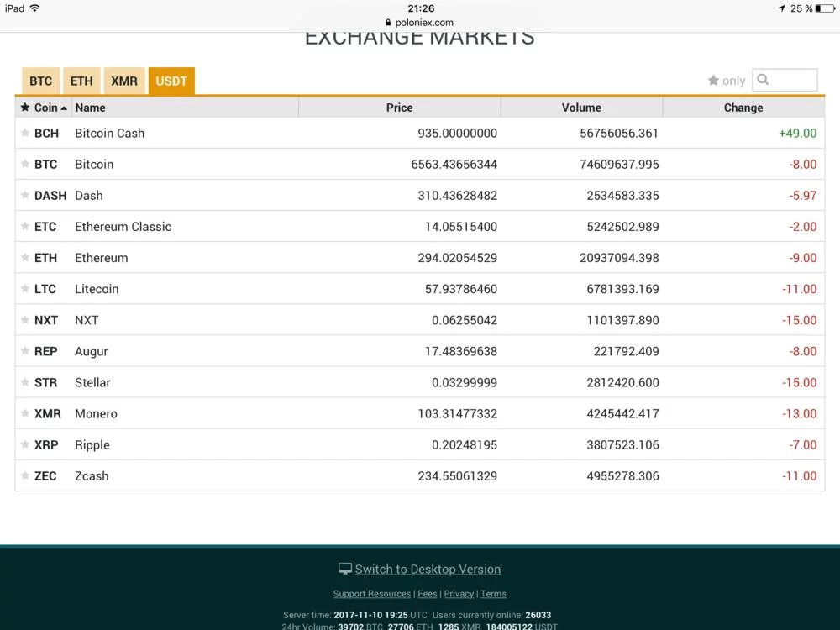Star the ZEC Zcash row
This screenshot has height=630, width=840.
click(24, 475)
